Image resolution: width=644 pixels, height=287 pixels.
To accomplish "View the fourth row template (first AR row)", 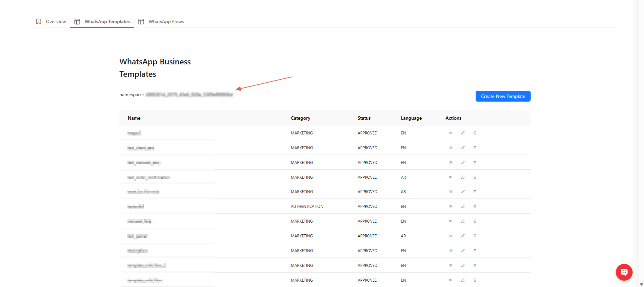I will pos(451,177).
